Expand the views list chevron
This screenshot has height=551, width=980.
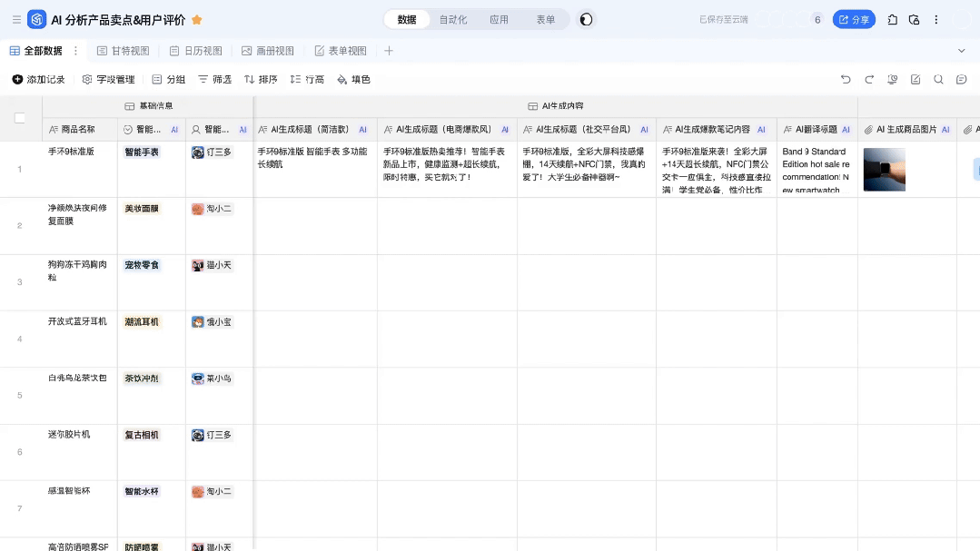pyautogui.click(x=962, y=51)
